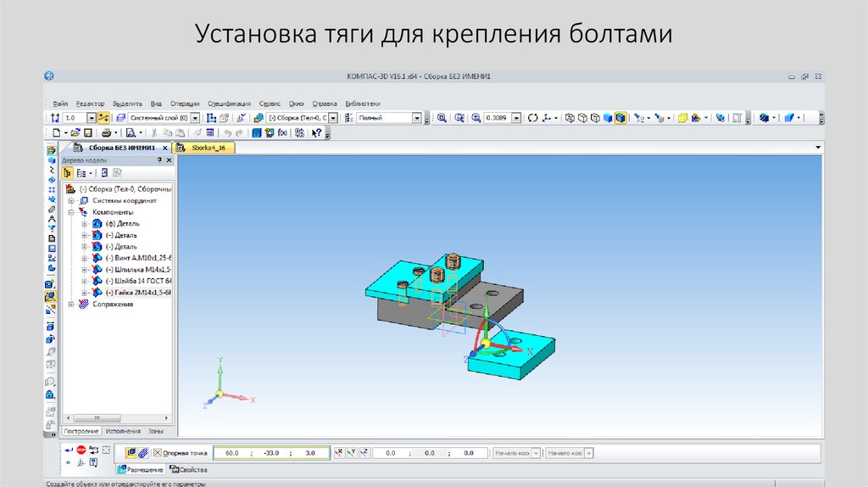
Task: Toggle the Z axis lock button
Action: point(364,453)
